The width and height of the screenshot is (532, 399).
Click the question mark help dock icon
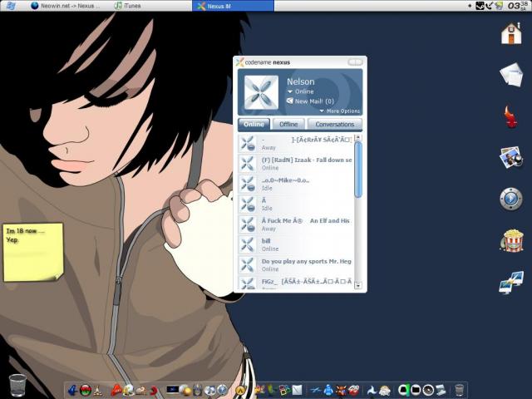(222, 391)
